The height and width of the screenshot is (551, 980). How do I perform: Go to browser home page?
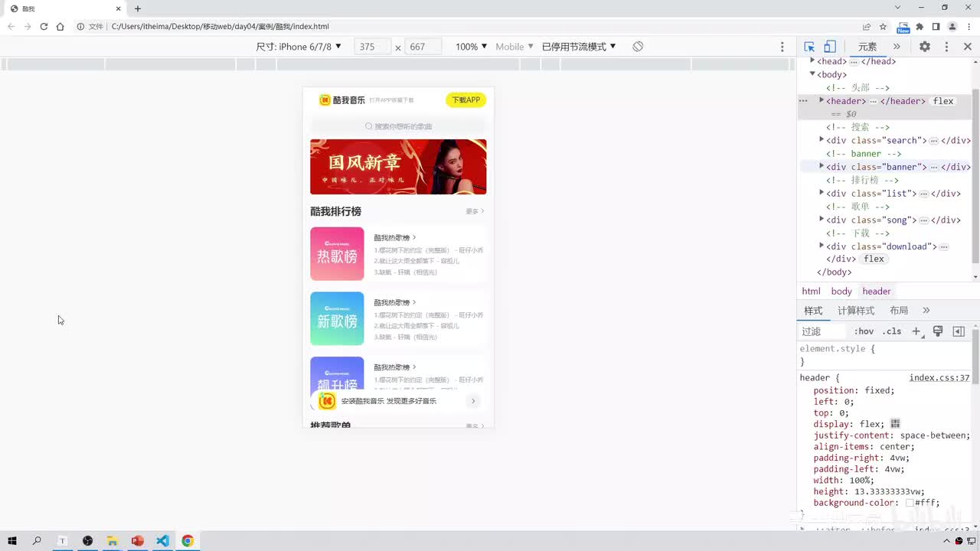coord(60,26)
